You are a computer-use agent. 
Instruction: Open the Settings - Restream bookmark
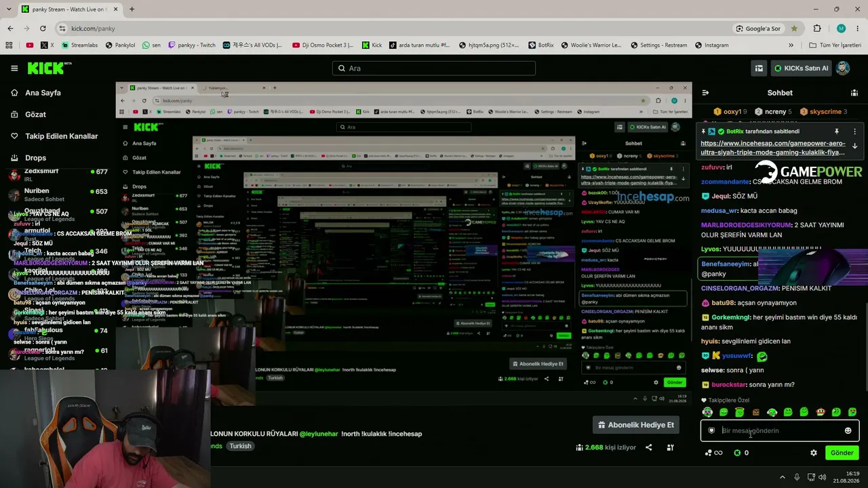[x=658, y=45]
